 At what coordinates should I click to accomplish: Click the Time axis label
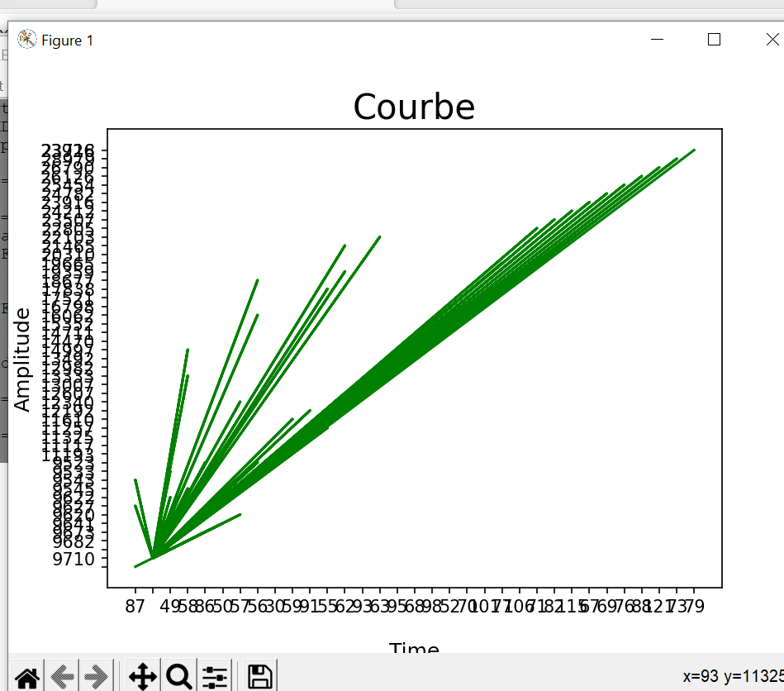[x=414, y=650]
